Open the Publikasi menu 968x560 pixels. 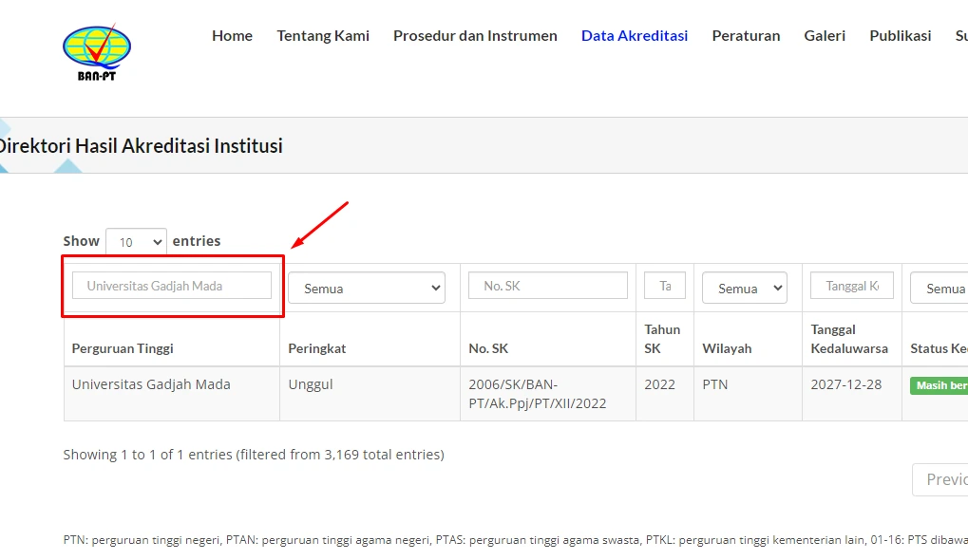[x=901, y=36]
